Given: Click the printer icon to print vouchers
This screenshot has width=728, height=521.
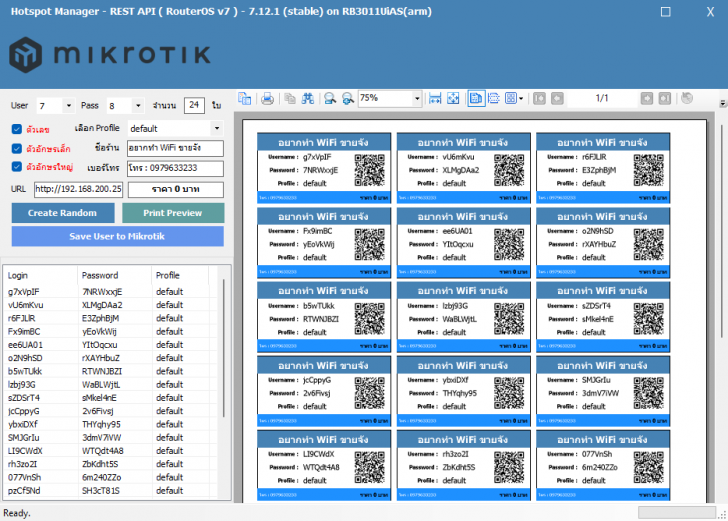Looking at the screenshot, I should (x=267, y=98).
